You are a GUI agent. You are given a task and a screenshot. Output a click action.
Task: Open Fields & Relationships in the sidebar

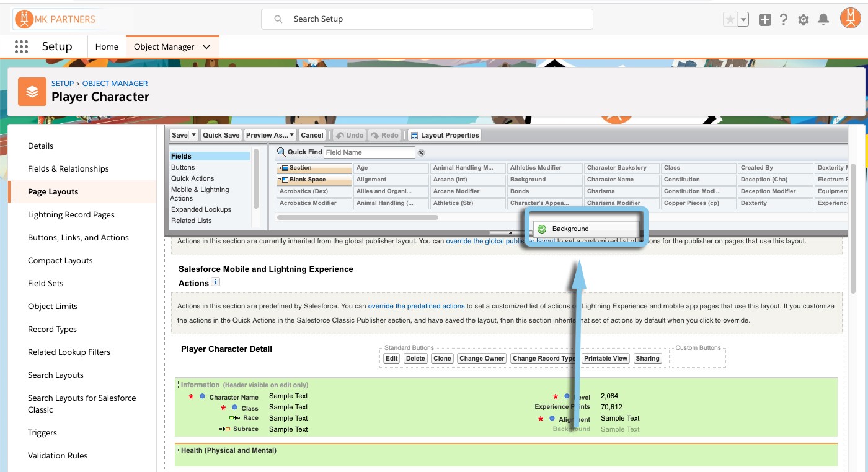(x=68, y=169)
